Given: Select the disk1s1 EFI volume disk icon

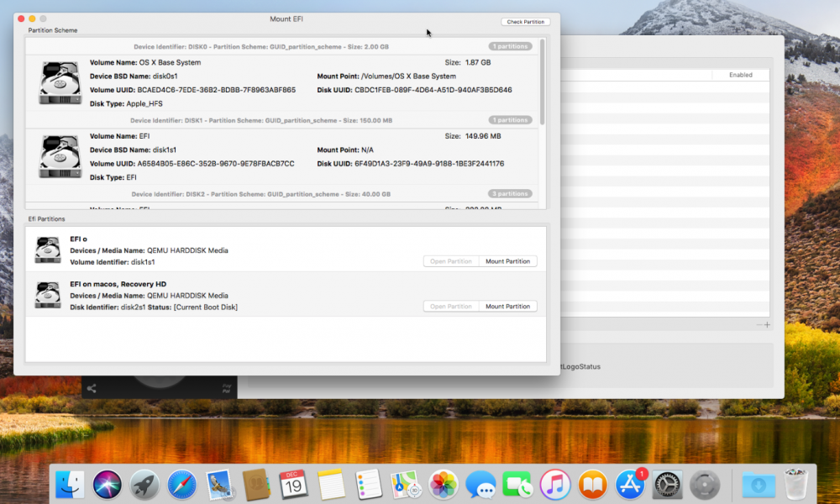Looking at the screenshot, I should (x=60, y=156).
